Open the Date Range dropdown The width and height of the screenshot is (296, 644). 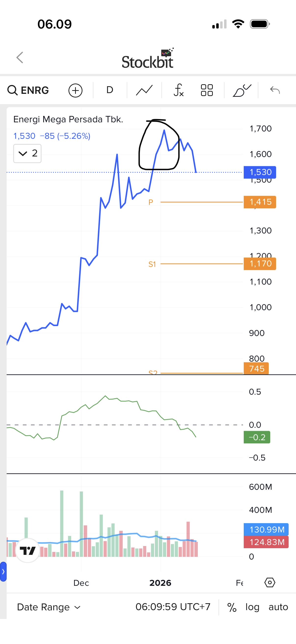(x=49, y=607)
